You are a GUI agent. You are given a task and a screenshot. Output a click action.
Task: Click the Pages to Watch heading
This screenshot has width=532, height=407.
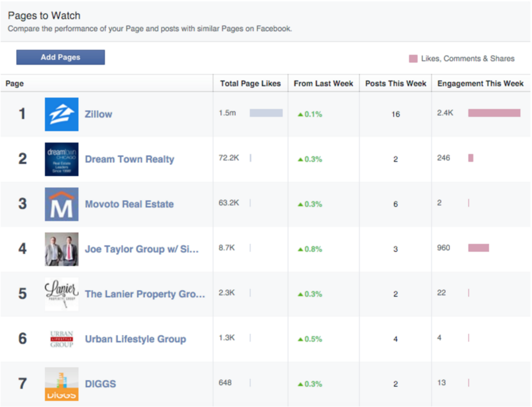(x=44, y=16)
